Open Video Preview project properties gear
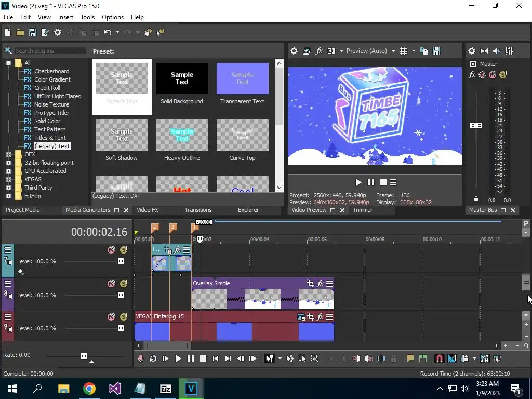 (294, 51)
